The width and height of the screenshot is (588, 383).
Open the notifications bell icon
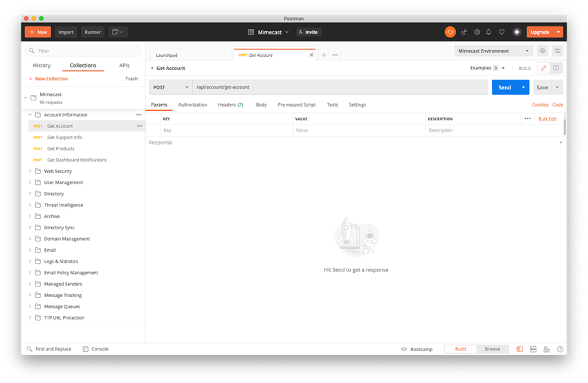pos(488,33)
